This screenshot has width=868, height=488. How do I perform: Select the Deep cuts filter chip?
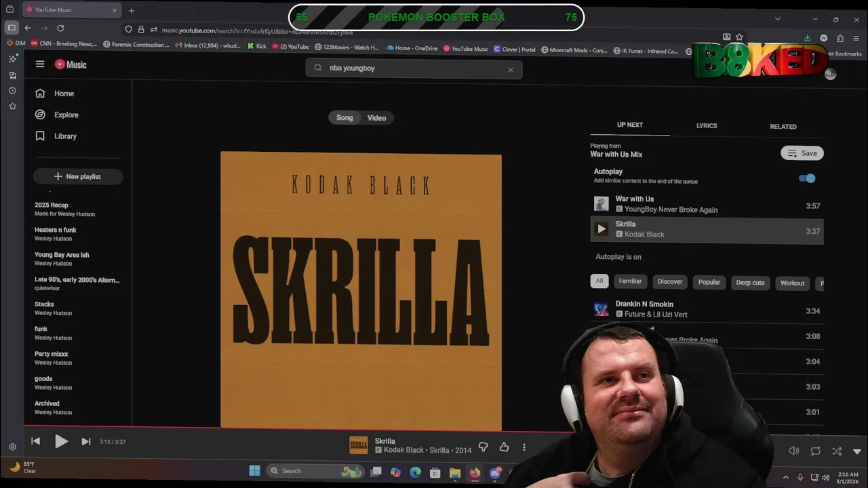(750, 283)
